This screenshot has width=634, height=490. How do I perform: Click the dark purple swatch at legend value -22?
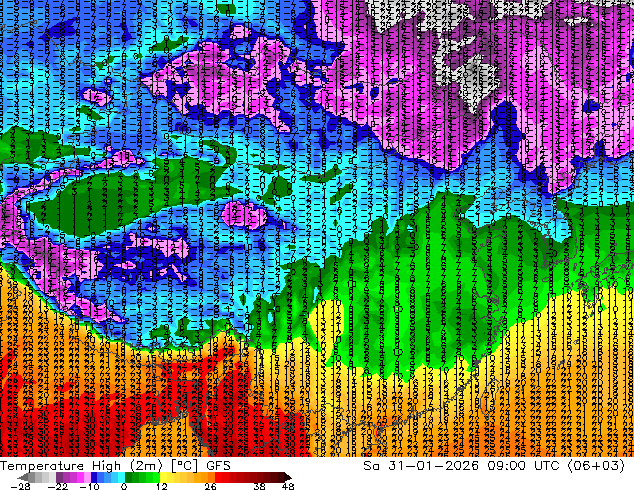pyautogui.click(x=59, y=477)
